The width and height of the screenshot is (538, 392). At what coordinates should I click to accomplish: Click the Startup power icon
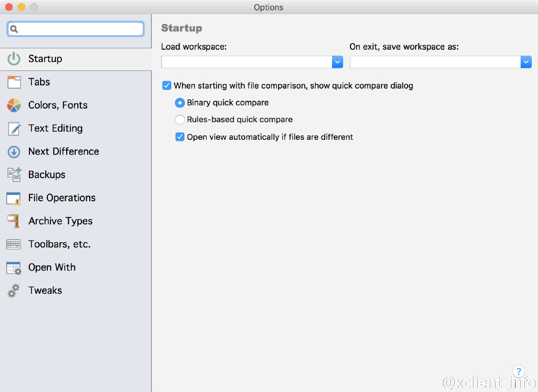[14, 59]
